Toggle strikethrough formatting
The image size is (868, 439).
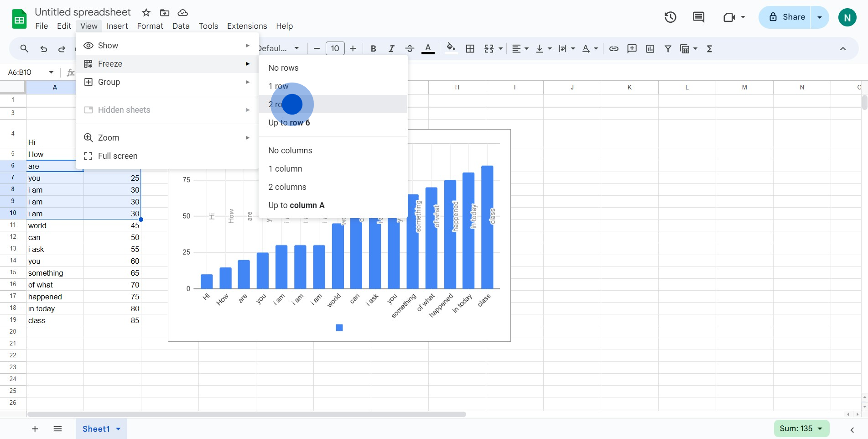pyautogui.click(x=409, y=49)
